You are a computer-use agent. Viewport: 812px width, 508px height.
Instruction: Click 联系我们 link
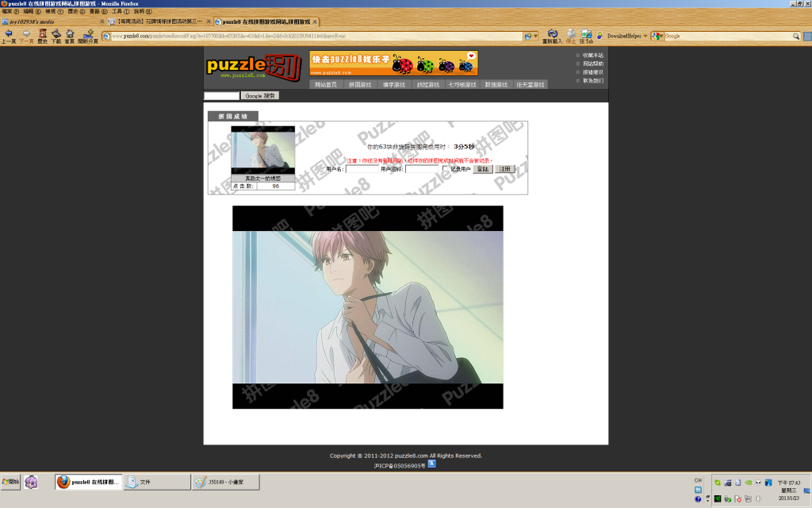tap(593, 80)
